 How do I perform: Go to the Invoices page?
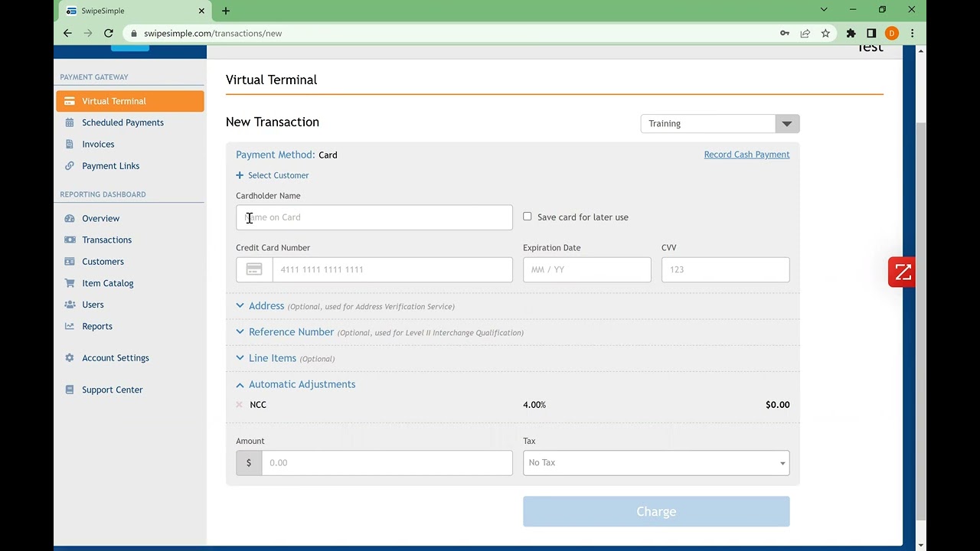pyautogui.click(x=98, y=144)
